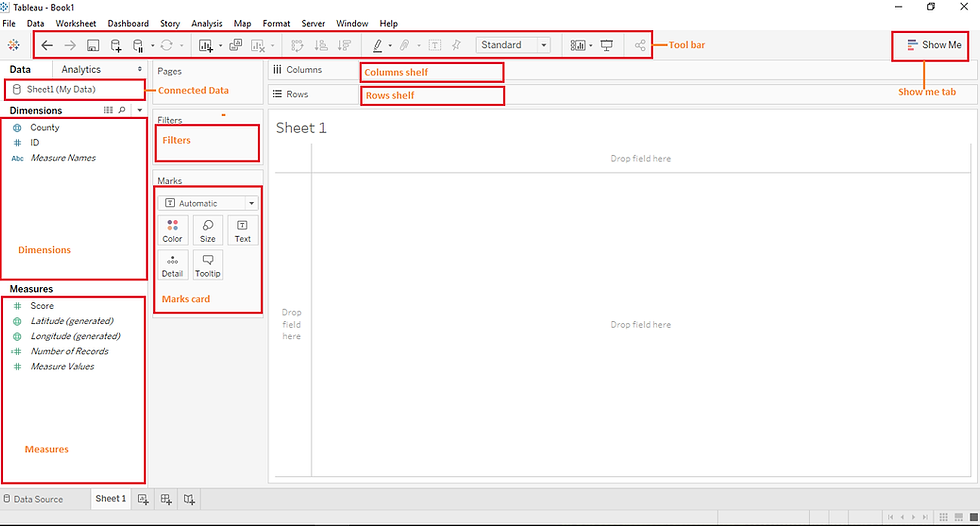Click the Color mark card

point(172,231)
